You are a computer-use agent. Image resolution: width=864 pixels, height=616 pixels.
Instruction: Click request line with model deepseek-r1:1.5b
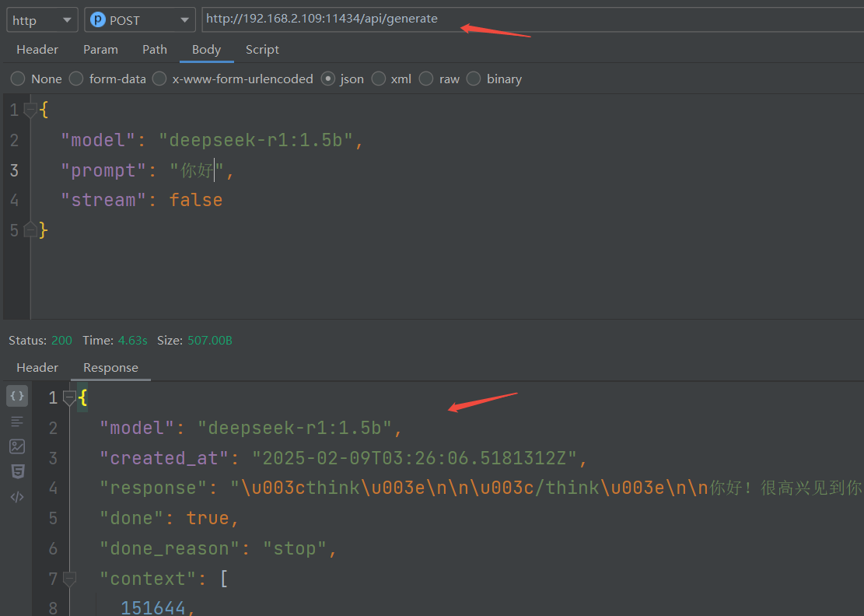[x=212, y=140]
